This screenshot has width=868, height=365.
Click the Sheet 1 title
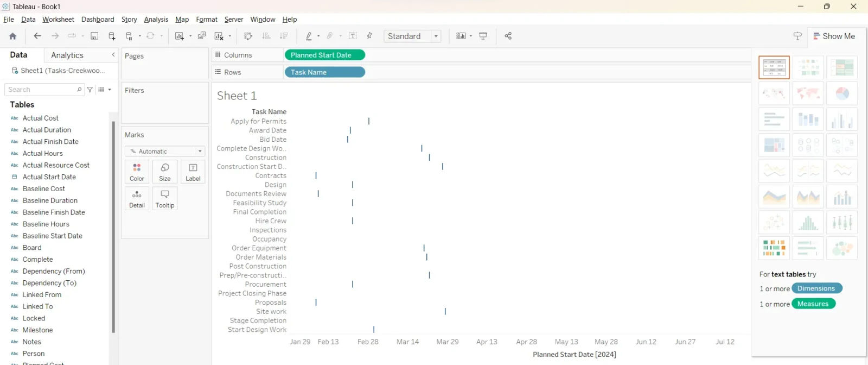(x=237, y=96)
